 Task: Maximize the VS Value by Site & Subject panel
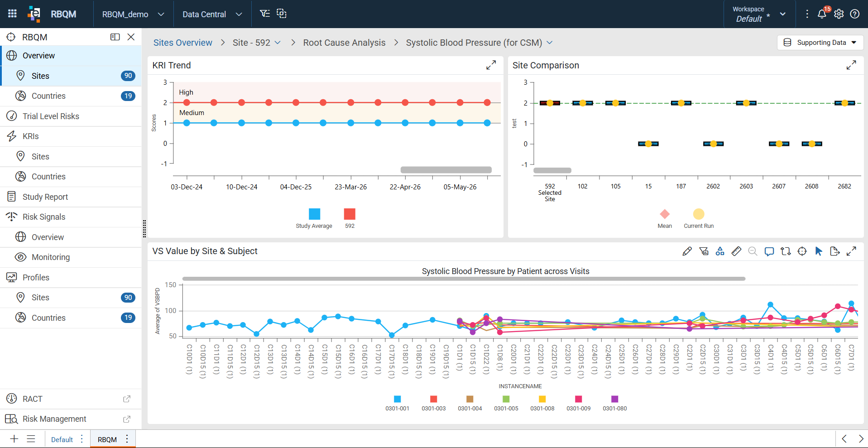[851, 251]
